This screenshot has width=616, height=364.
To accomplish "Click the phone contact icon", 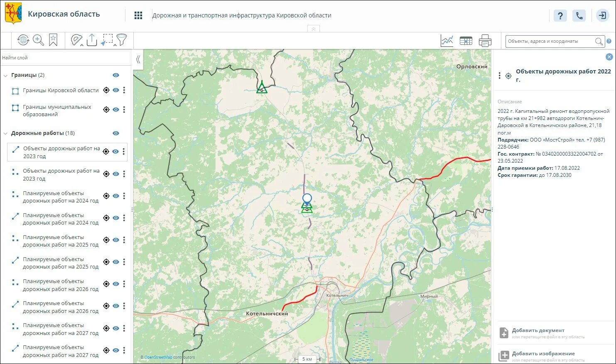I will pos(579,16).
